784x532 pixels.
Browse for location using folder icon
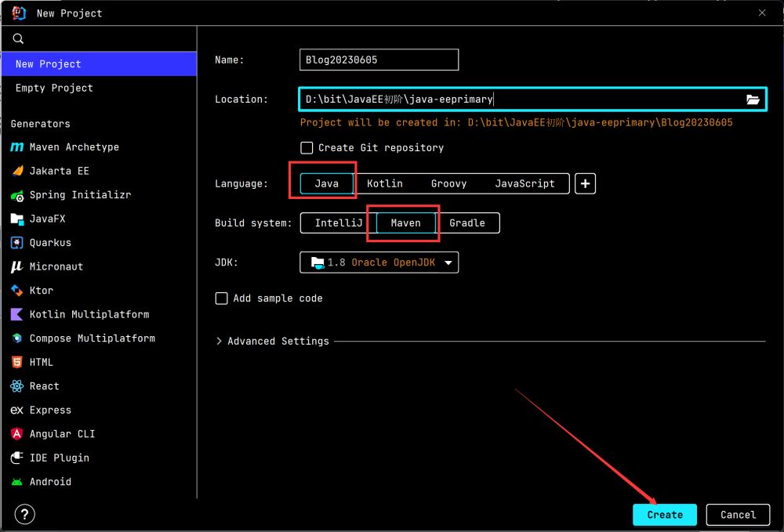pyautogui.click(x=753, y=100)
